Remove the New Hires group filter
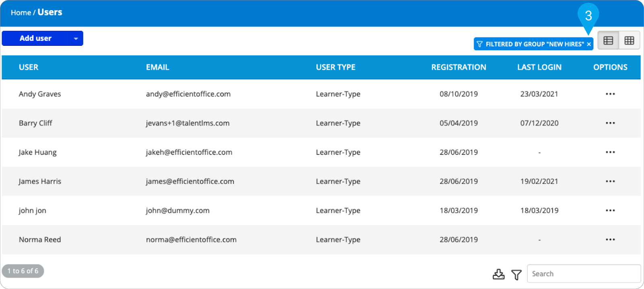The height and width of the screenshot is (289, 644). (589, 44)
